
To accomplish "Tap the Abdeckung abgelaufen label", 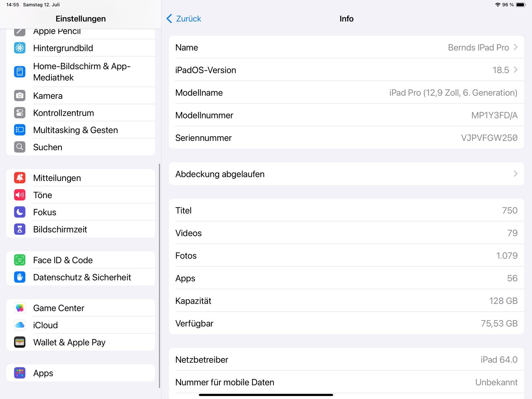I will [220, 174].
